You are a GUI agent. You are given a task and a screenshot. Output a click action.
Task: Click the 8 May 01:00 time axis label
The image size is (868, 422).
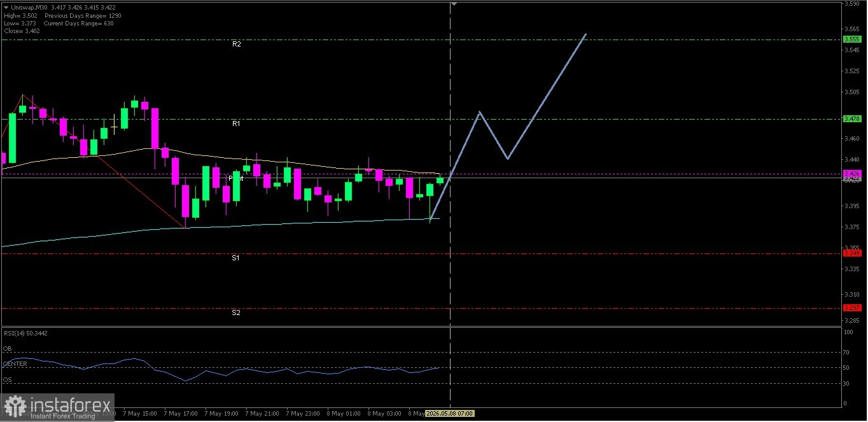344,413
